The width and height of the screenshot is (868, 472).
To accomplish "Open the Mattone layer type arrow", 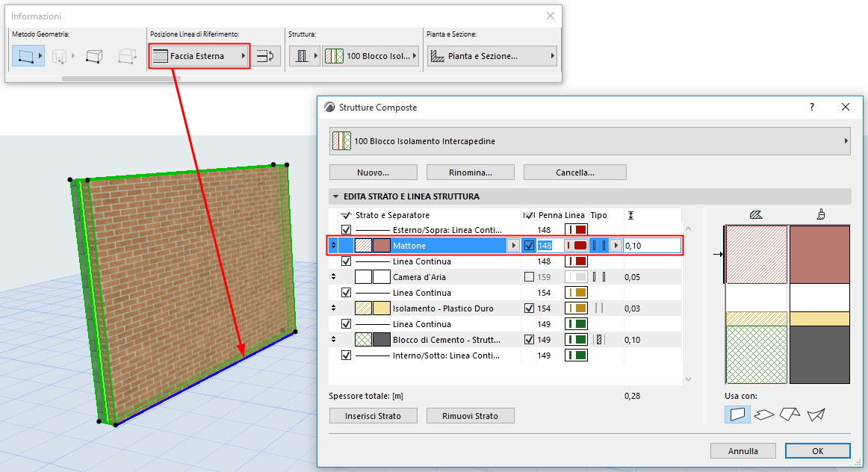I will 616,246.
